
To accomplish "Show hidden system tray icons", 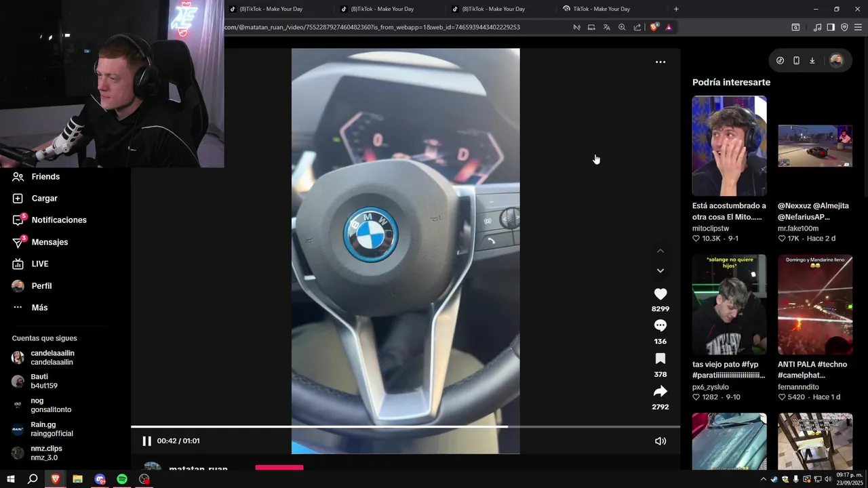I will [764, 479].
